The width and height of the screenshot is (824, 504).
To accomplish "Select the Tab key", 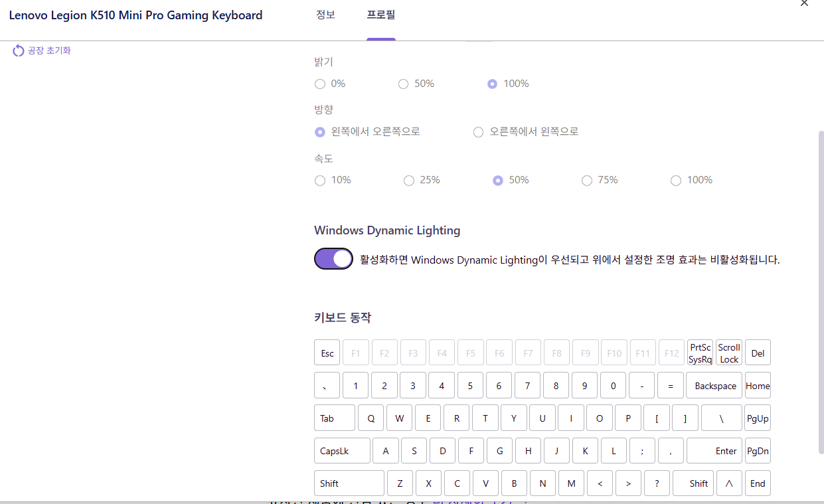I will [x=335, y=418].
